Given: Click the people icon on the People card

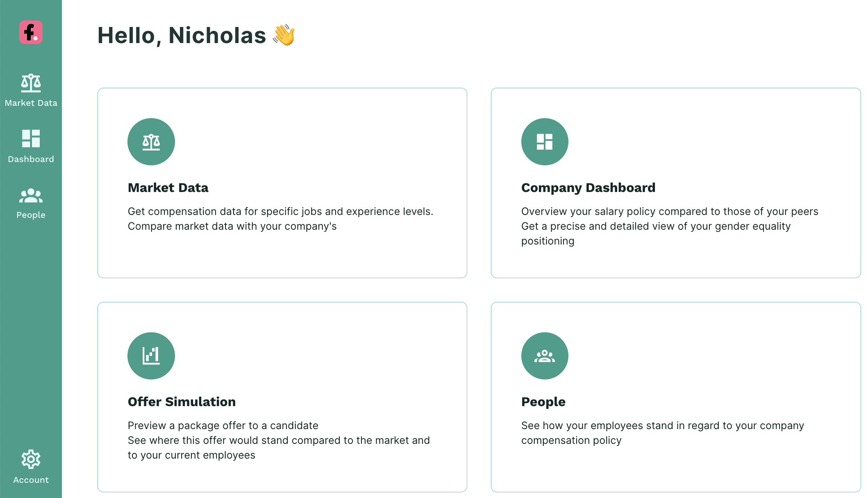Looking at the screenshot, I should pos(545,356).
